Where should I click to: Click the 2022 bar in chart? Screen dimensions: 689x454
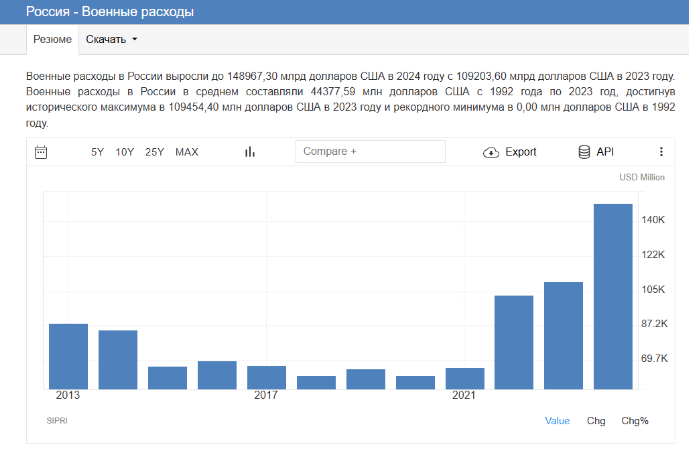tap(514, 342)
